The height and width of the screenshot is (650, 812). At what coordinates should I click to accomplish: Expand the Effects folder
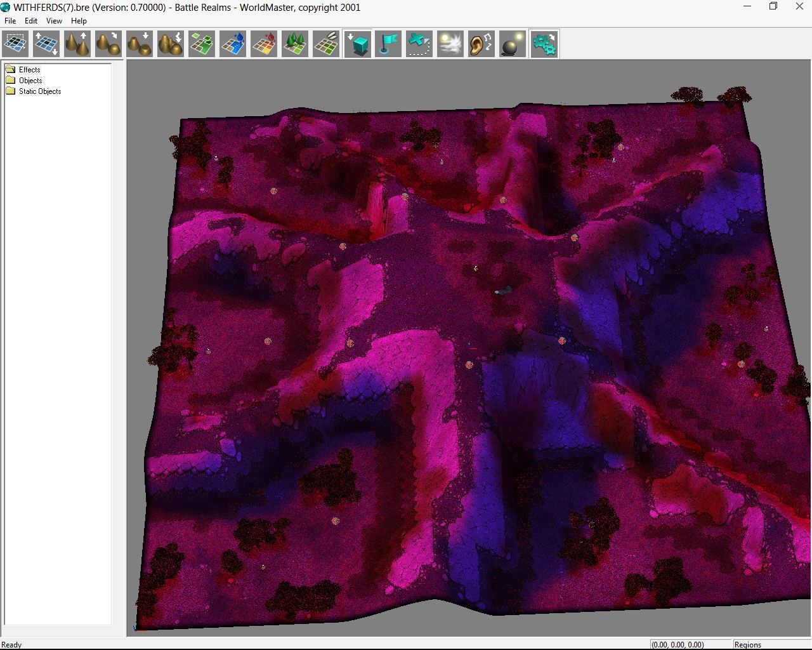29,70
